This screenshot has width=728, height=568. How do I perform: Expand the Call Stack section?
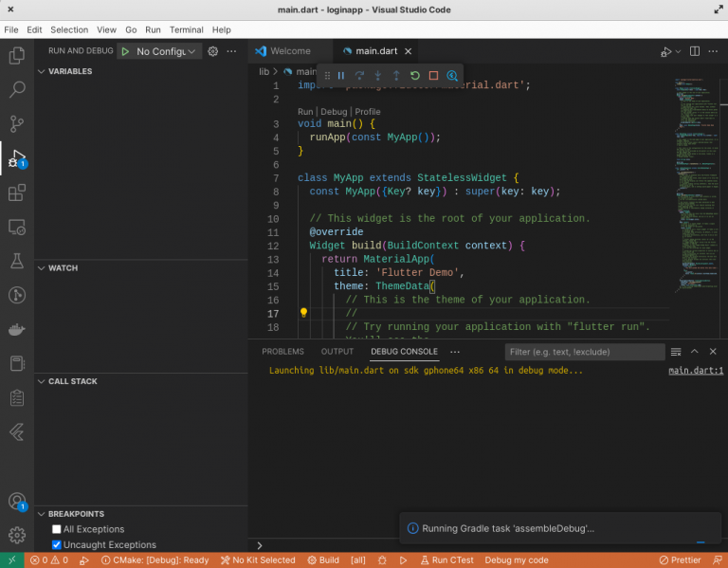(72, 381)
